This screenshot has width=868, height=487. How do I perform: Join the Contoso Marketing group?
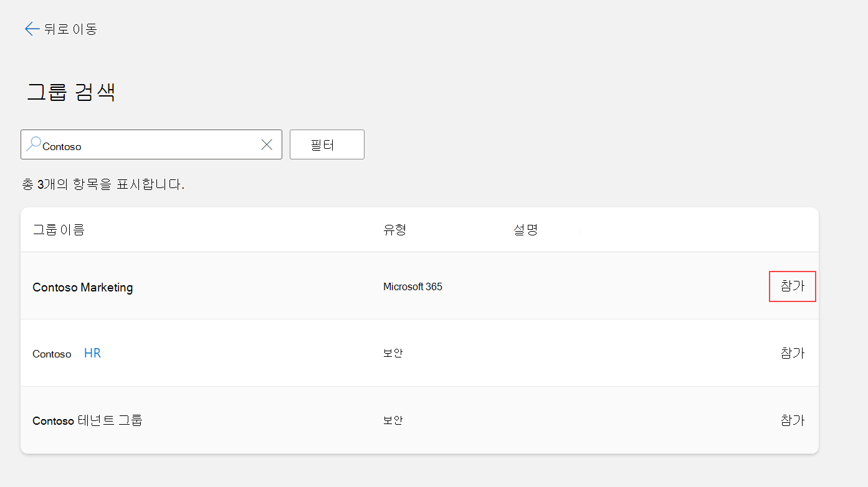coord(793,286)
